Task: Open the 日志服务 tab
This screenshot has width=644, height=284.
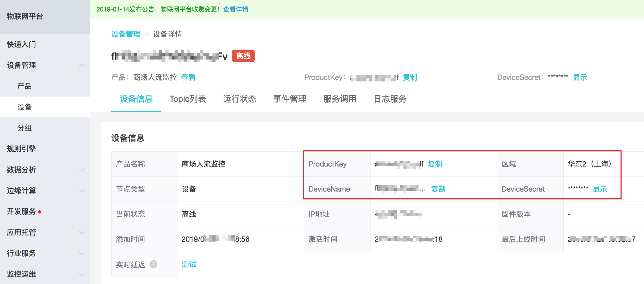Action: pyautogui.click(x=390, y=99)
